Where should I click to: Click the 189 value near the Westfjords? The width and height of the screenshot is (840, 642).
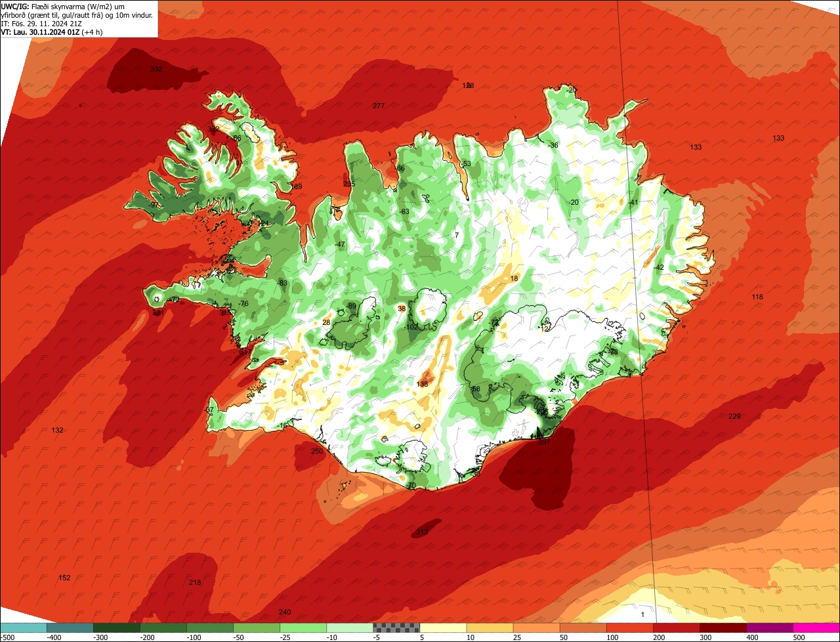click(297, 186)
